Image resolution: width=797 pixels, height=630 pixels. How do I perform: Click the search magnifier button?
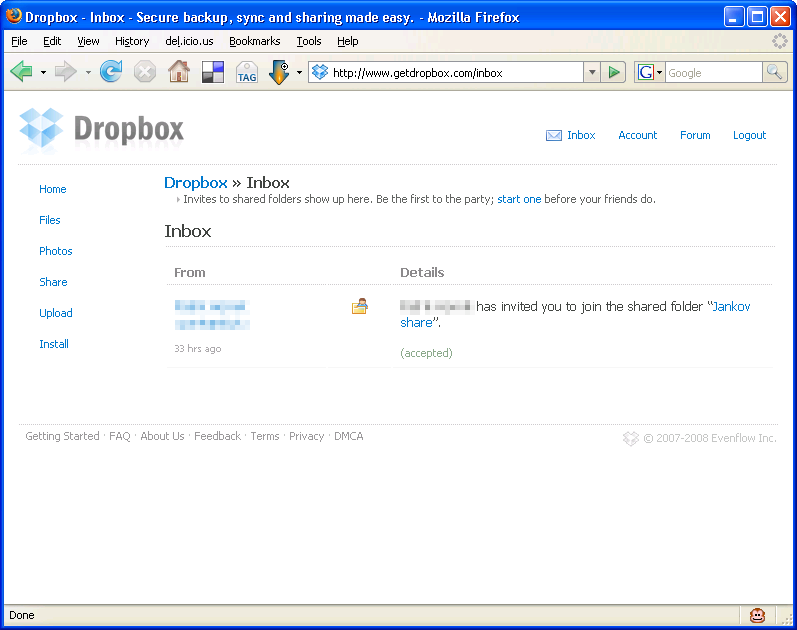click(x=775, y=72)
